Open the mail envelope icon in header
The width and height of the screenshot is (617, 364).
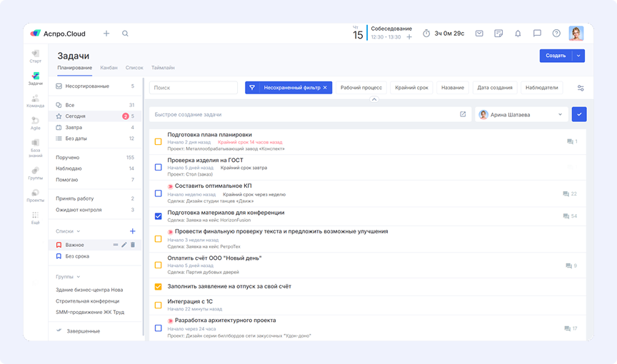point(479,34)
